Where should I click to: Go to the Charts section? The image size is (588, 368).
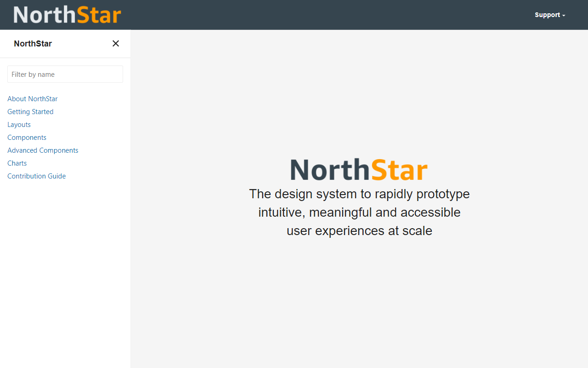(x=17, y=163)
